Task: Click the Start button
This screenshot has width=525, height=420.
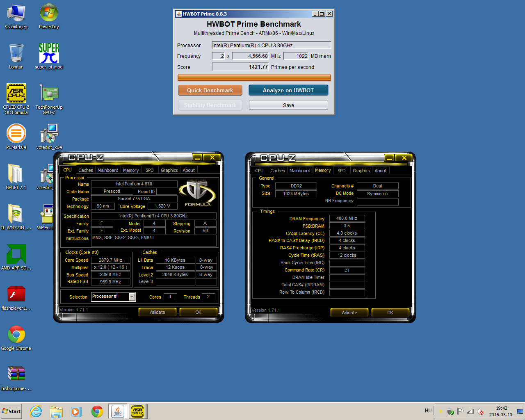Action: click(11, 411)
